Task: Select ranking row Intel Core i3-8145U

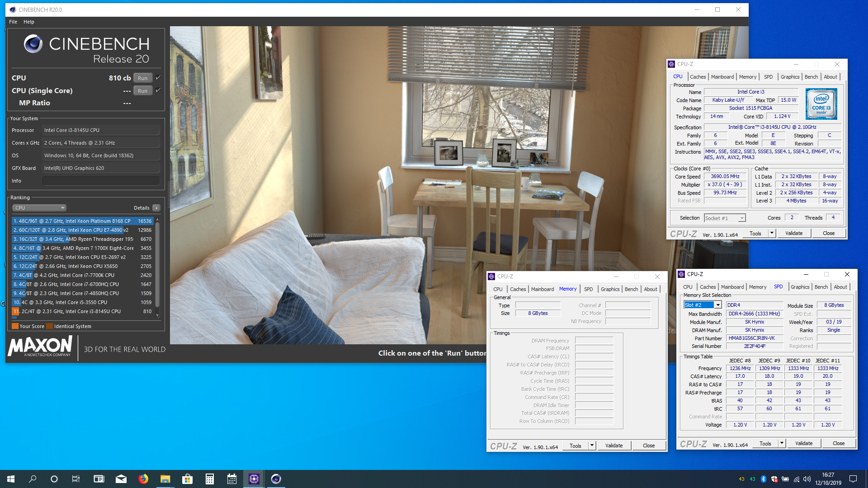Action: pyautogui.click(x=83, y=311)
